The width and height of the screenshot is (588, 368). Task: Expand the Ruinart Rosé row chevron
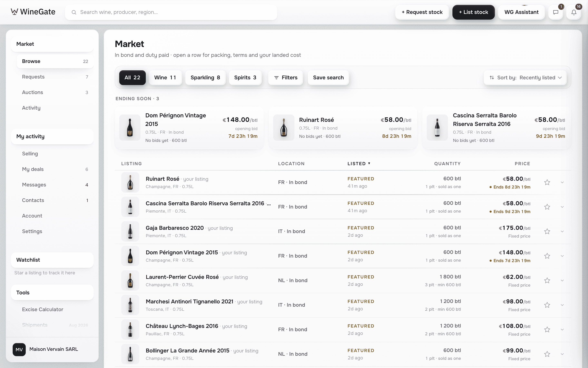[562, 182]
